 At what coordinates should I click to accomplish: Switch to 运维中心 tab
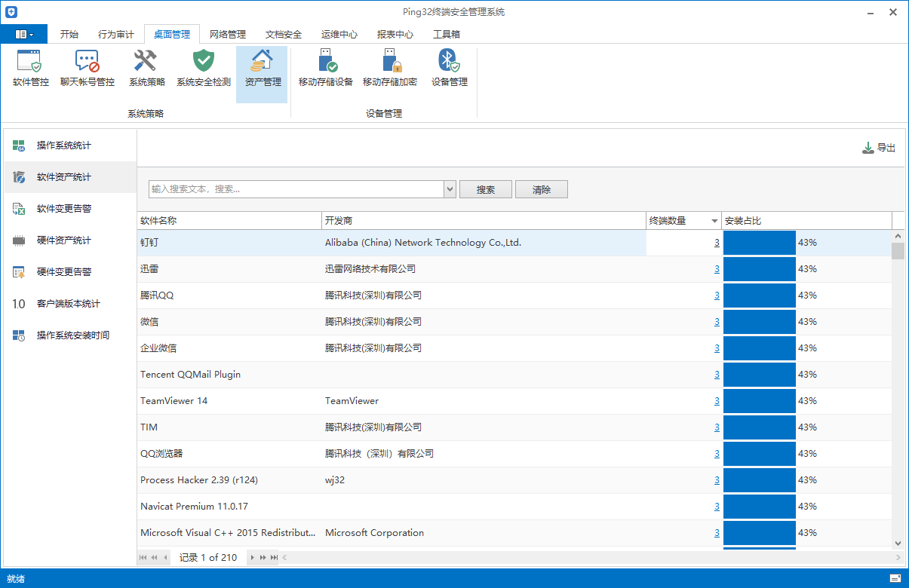[339, 34]
